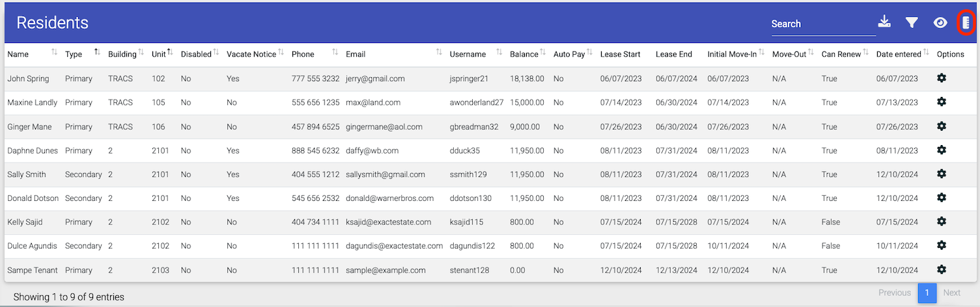Open options gear for Sampe Tenant
This screenshot has width=980, height=307.
tap(941, 269)
